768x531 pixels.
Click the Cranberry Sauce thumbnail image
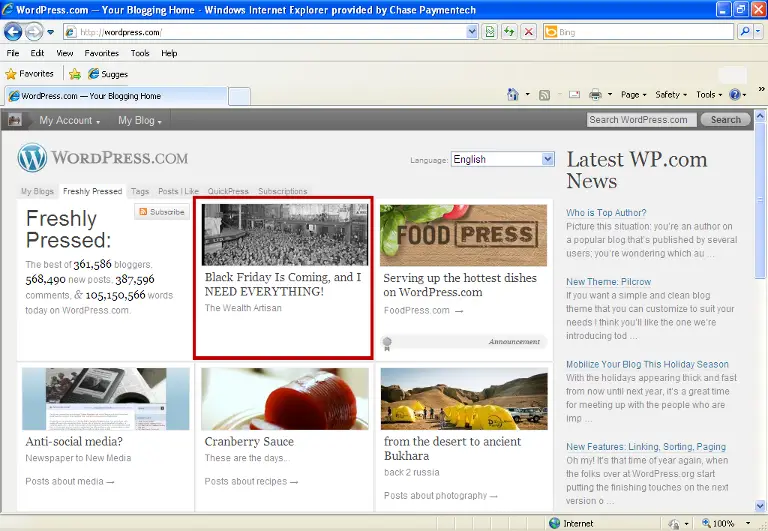click(x=285, y=399)
